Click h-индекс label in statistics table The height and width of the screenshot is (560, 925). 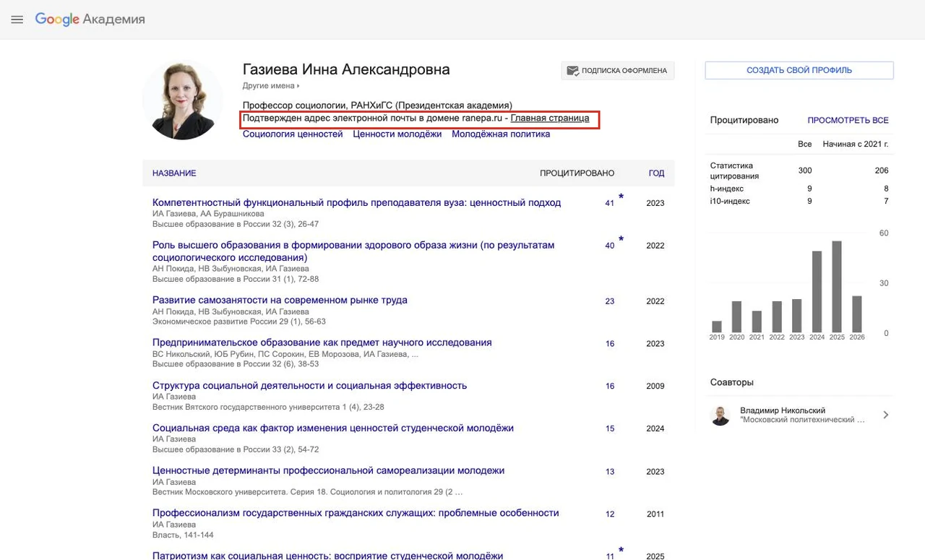tap(726, 189)
